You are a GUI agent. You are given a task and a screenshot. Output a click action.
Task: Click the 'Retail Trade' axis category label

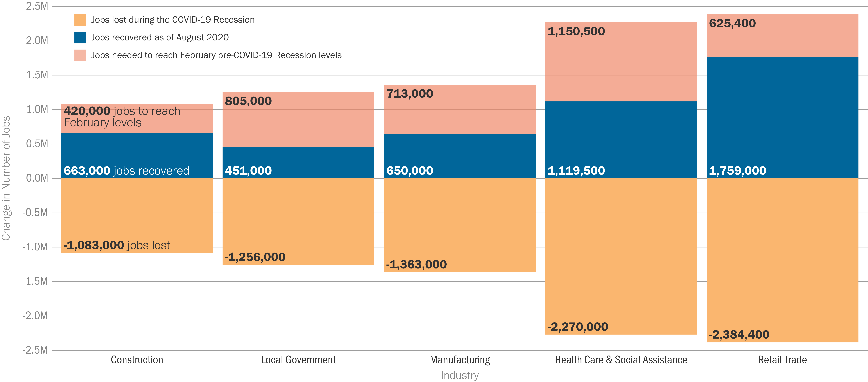point(782,360)
